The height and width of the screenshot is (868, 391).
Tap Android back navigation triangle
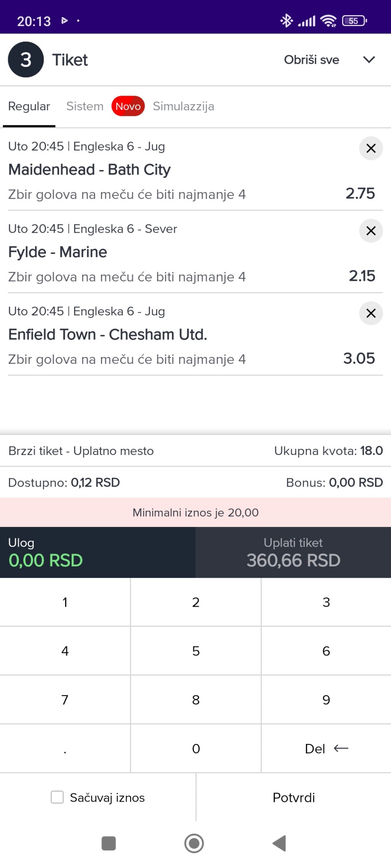coord(279,843)
